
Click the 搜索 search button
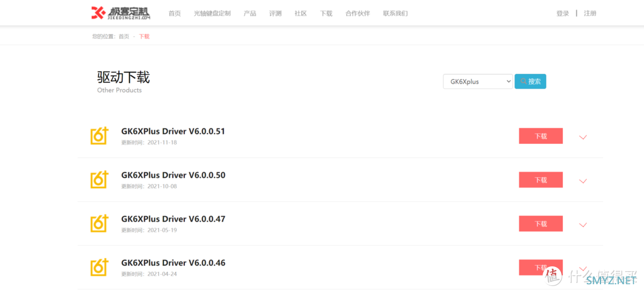click(530, 81)
